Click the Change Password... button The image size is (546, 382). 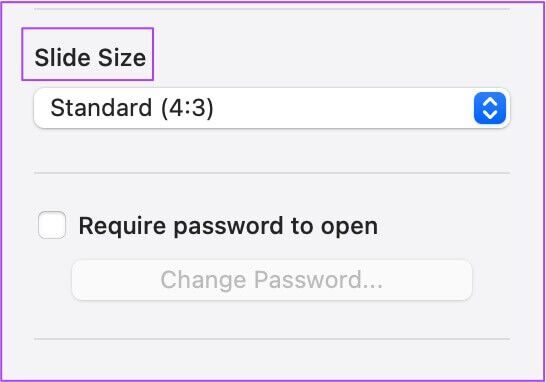pos(272,280)
